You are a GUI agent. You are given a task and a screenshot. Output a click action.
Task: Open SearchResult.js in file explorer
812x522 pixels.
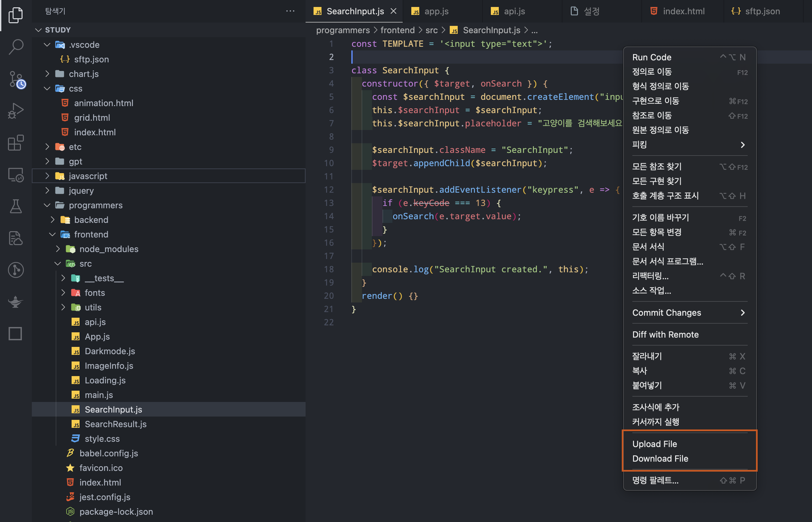tap(115, 424)
